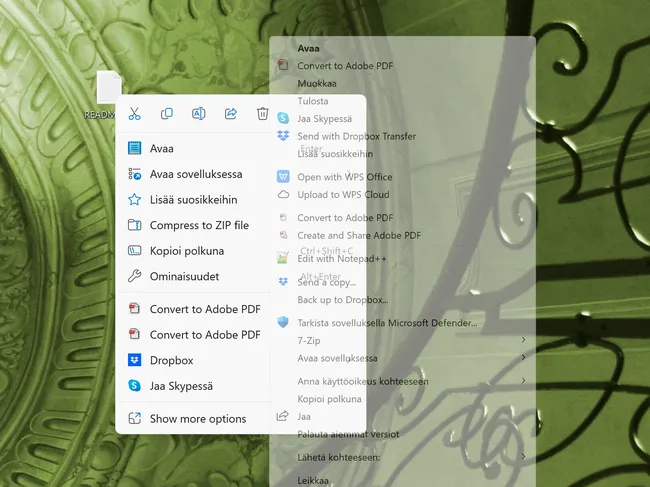
Task: Expand the Lähetä kohteeseen submenu
Action: tap(402, 457)
